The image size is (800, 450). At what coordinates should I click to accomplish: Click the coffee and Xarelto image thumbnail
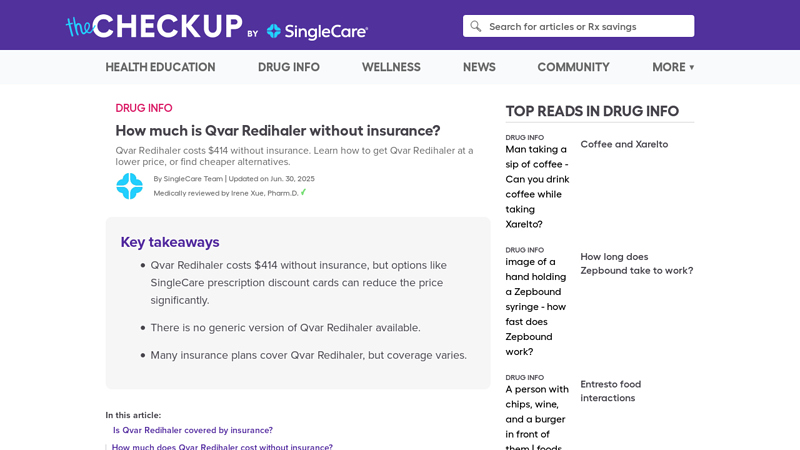coord(538,187)
